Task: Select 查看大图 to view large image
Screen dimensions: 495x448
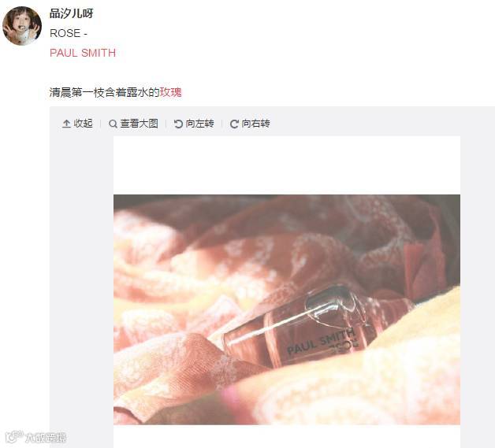Action: pyautogui.click(x=133, y=124)
